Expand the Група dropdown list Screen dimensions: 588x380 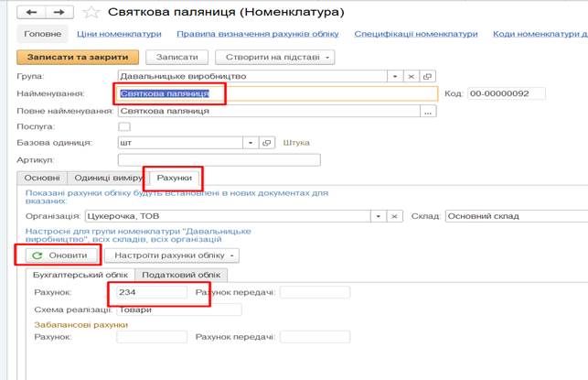(x=395, y=76)
